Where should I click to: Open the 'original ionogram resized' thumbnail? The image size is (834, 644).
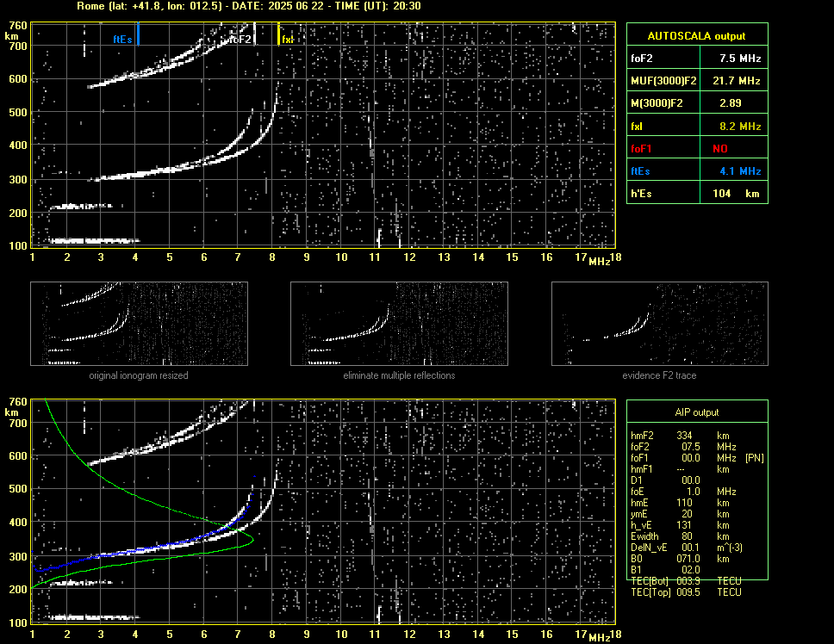point(139,324)
